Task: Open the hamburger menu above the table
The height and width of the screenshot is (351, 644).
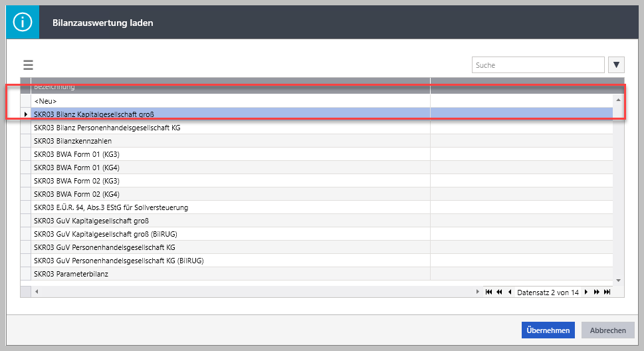Action: (x=28, y=65)
